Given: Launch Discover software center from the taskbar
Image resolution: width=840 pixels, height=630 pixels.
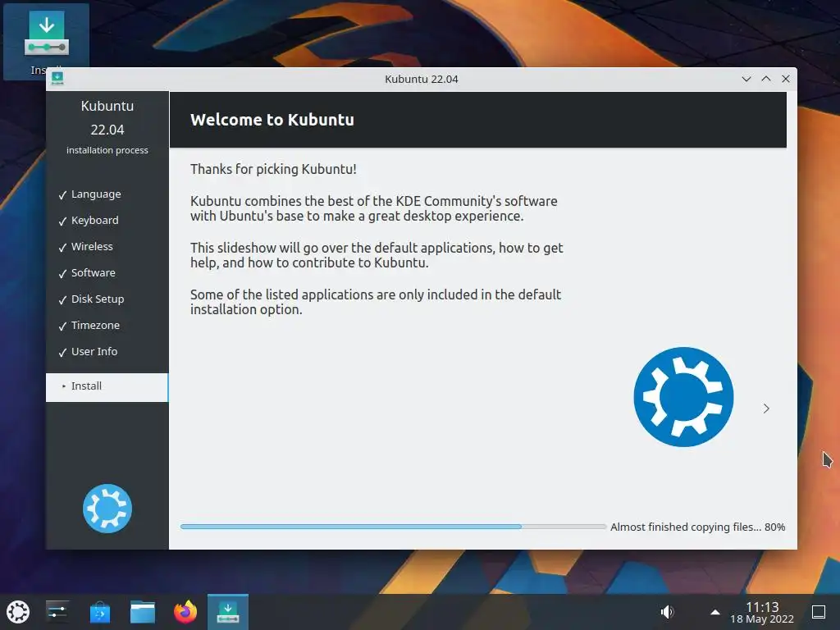Looking at the screenshot, I should coord(99,612).
